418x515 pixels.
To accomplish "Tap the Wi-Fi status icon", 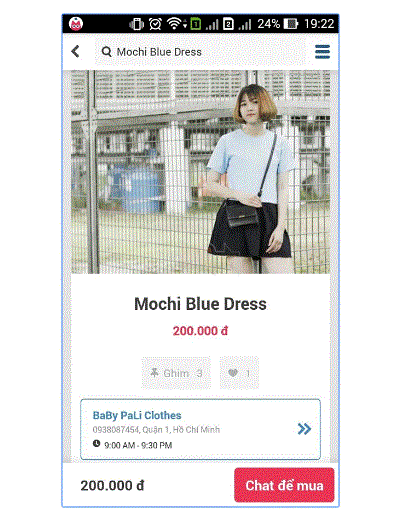I will (x=176, y=24).
